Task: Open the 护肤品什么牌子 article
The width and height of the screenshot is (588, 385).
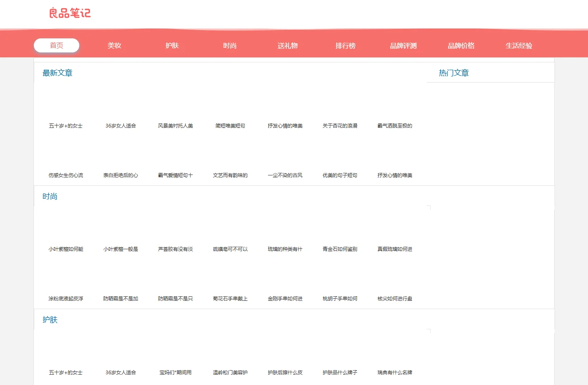Action: click(x=340, y=373)
